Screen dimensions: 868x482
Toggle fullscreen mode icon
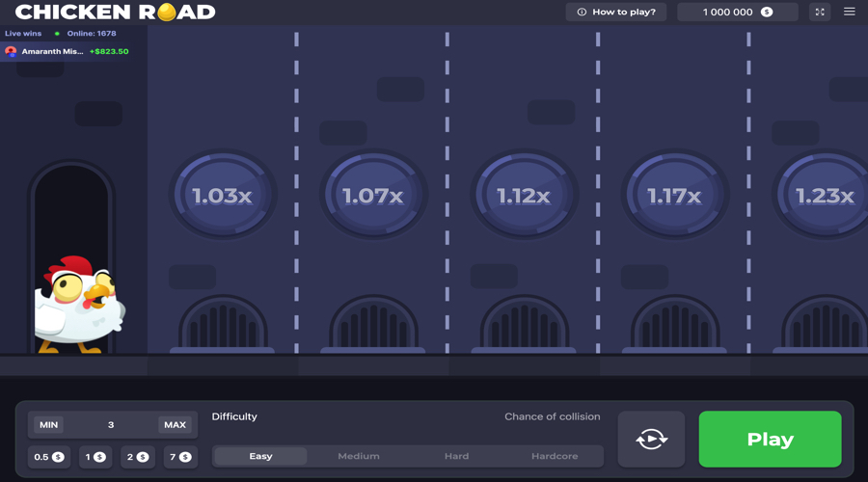[x=819, y=12]
